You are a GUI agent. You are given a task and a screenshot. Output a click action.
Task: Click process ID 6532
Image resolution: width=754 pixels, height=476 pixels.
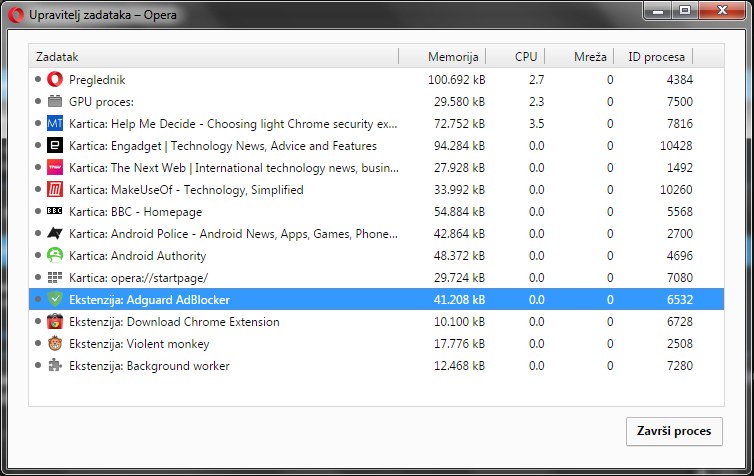pos(679,300)
